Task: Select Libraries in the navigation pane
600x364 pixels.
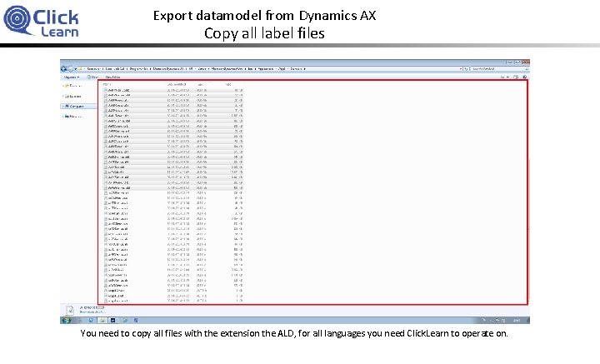Action: [73, 97]
